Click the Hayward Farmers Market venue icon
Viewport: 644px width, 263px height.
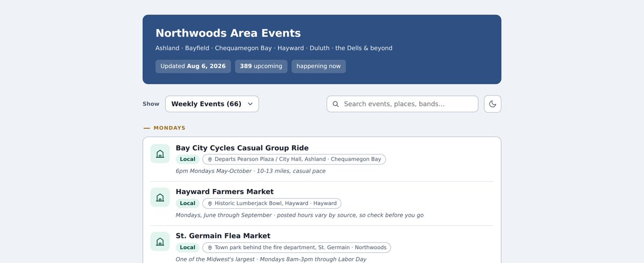pos(160,198)
